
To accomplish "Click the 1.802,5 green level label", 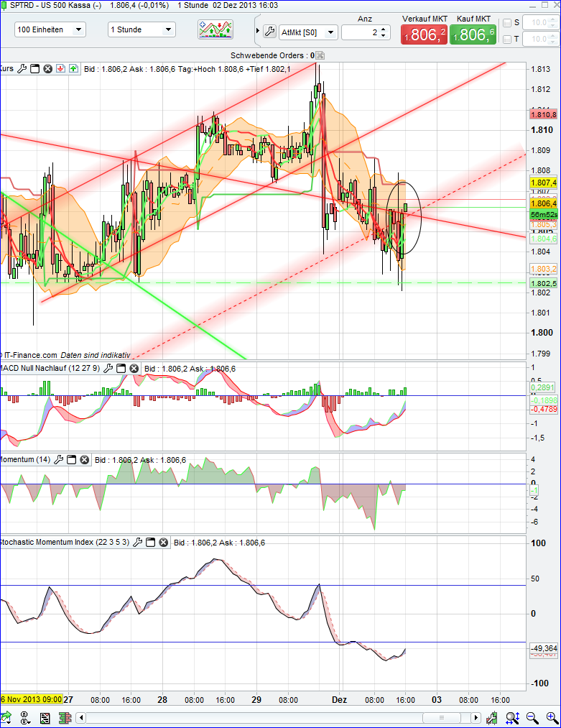I will [x=543, y=283].
